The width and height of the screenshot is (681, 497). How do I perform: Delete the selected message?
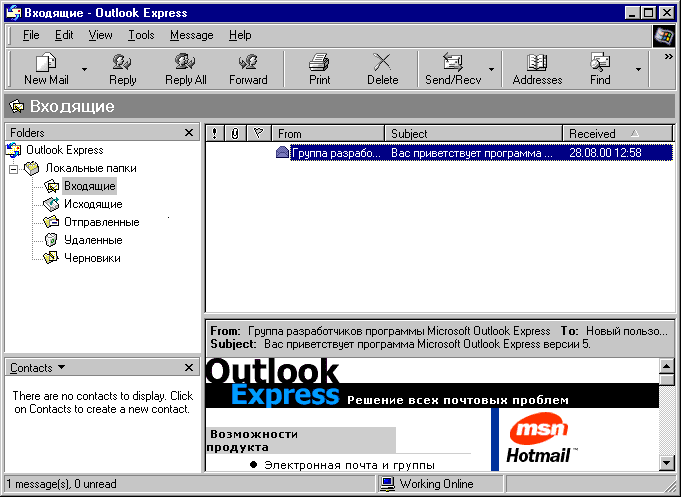[383, 69]
